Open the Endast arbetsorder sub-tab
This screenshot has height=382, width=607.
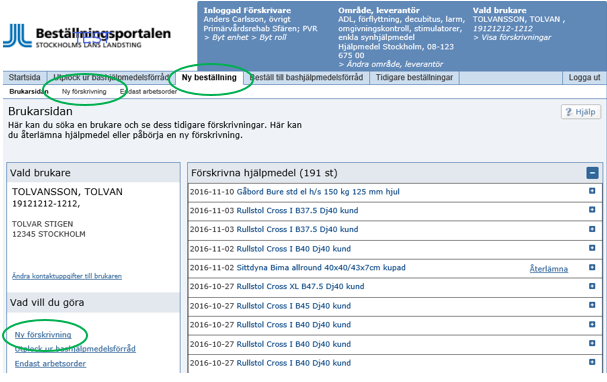point(148,92)
